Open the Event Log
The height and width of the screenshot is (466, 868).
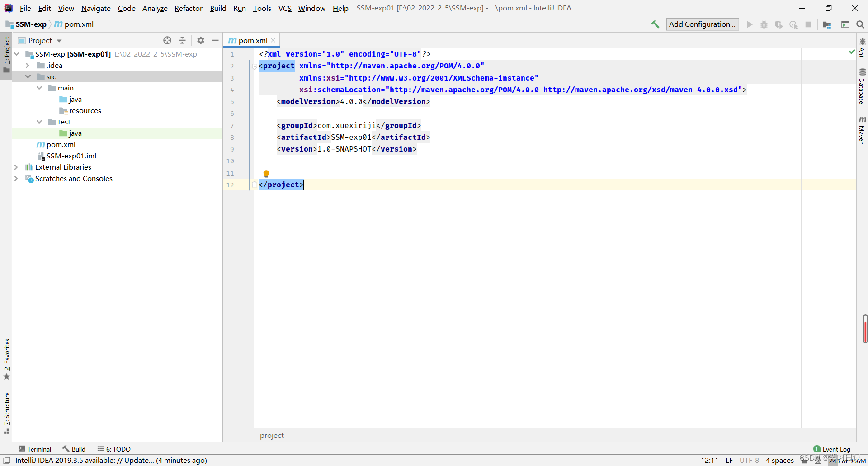click(832, 449)
